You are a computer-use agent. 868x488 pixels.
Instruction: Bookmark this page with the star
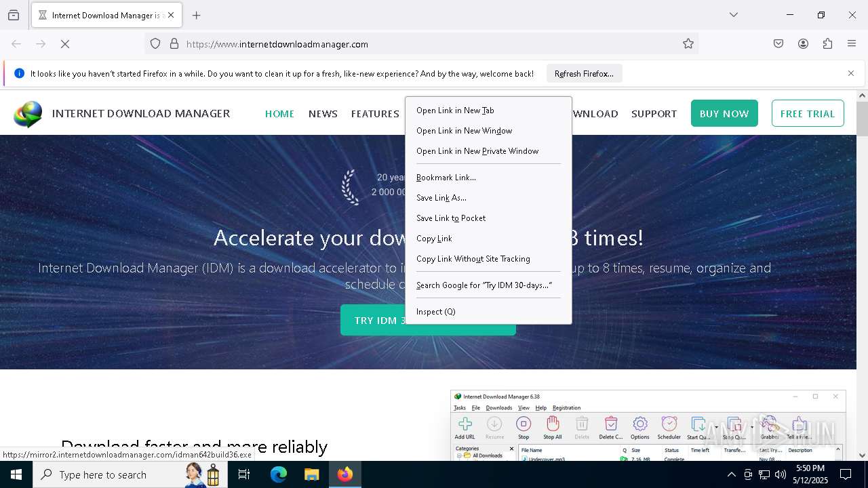(688, 44)
